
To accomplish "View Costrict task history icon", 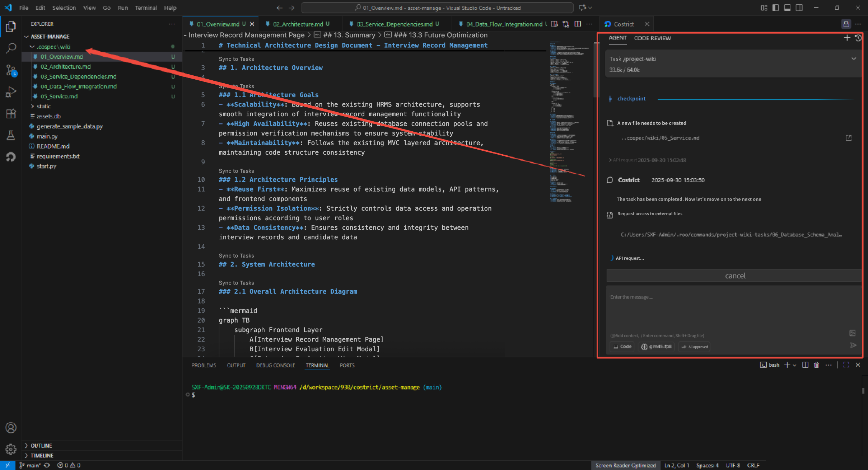I will 858,38.
